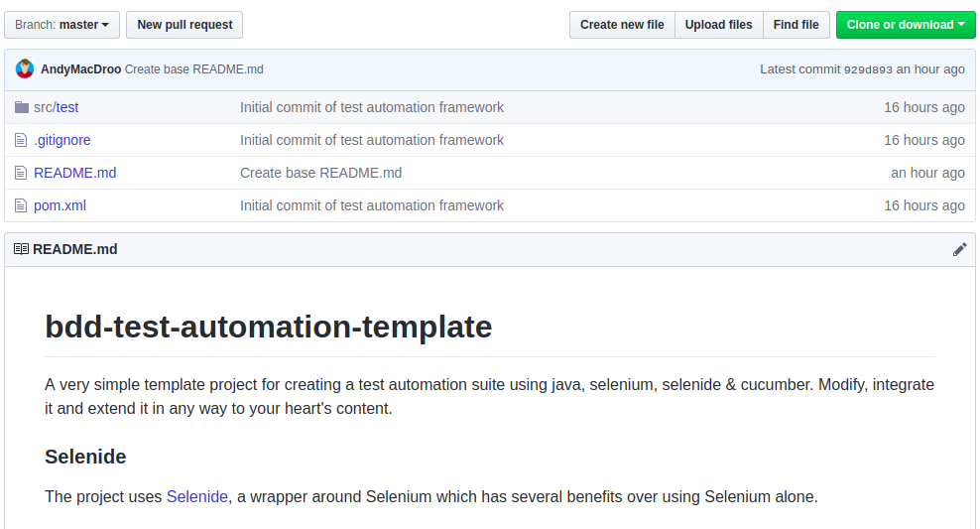Open the .gitignore file link

pyautogui.click(x=62, y=140)
